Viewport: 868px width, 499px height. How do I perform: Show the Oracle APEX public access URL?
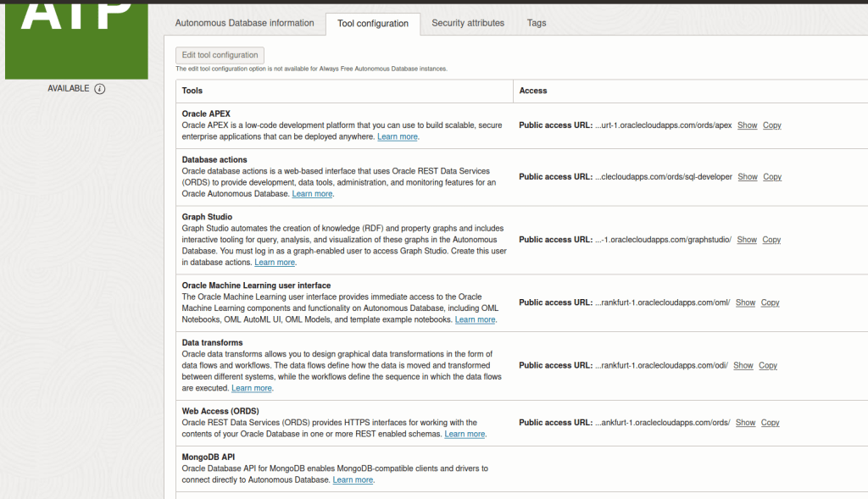[x=747, y=125]
